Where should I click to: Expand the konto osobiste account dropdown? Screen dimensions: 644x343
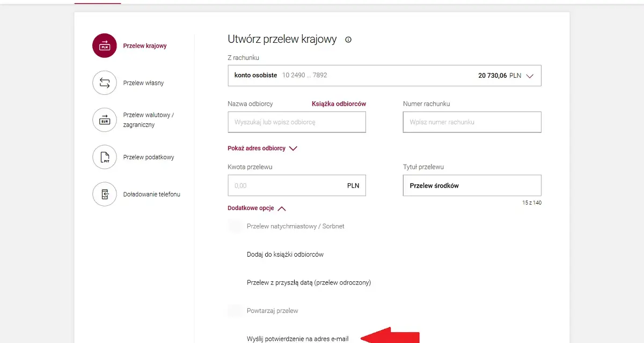384,76
